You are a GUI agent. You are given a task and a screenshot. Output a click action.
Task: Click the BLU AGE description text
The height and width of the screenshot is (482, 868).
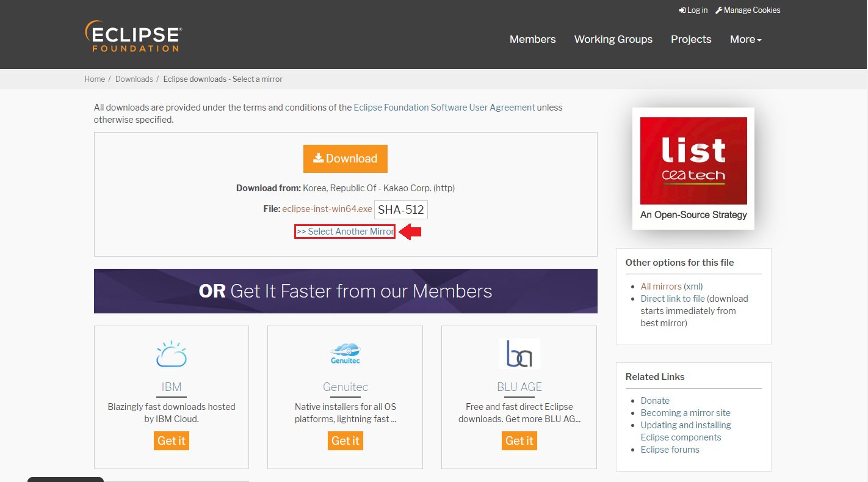519,413
